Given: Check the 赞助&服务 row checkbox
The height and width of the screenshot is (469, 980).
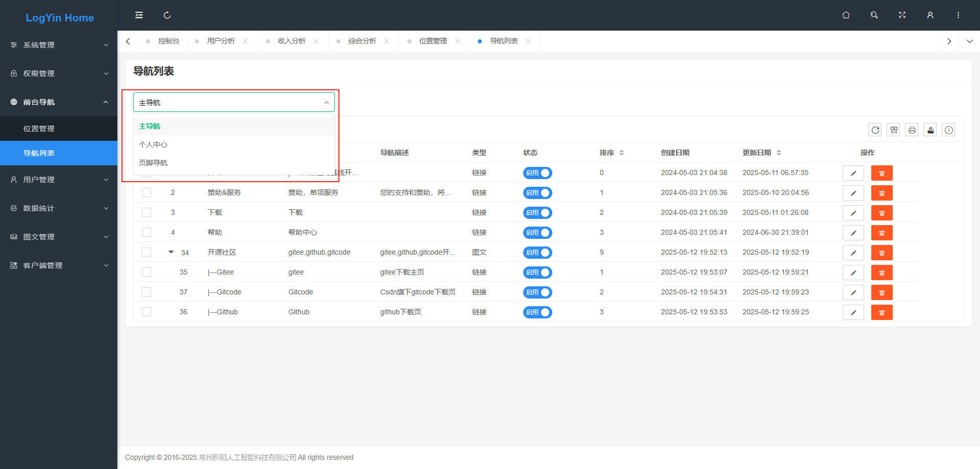Looking at the screenshot, I should [x=146, y=192].
